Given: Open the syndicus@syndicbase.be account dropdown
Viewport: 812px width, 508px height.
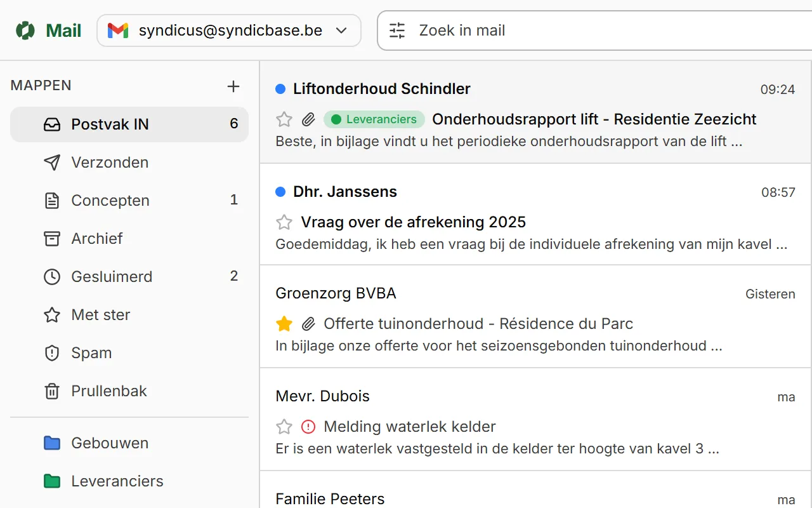Looking at the screenshot, I should coord(229,30).
